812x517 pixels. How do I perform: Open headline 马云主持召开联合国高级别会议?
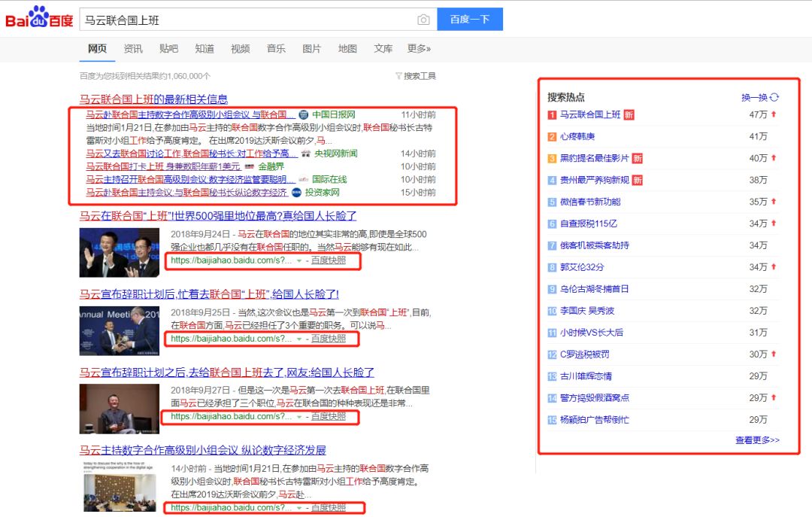click(x=190, y=179)
